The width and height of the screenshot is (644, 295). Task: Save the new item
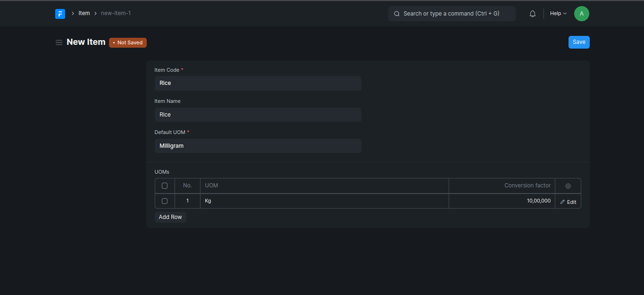[579, 42]
